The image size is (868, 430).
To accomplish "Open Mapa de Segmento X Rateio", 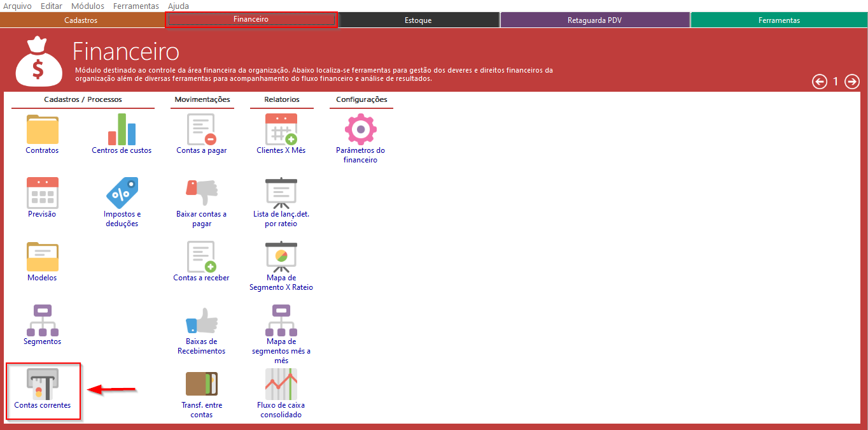I will tap(281, 257).
